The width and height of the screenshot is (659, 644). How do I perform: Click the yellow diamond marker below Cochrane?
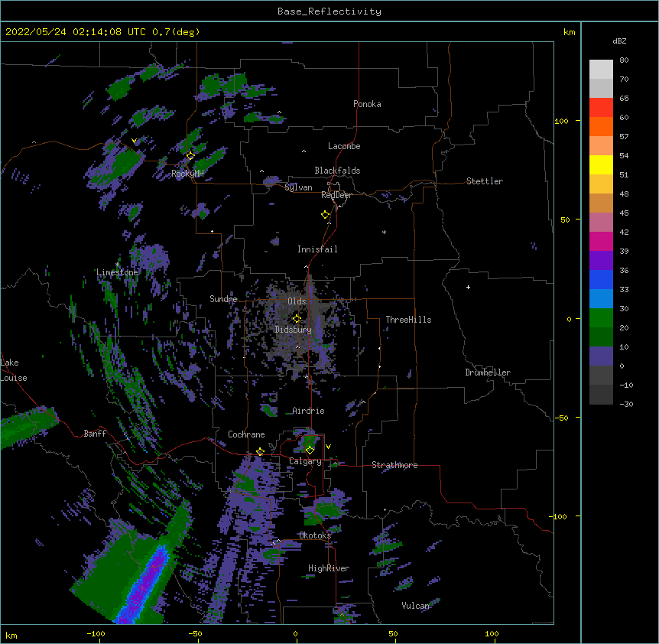pyautogui.click(x=260, y=452)
